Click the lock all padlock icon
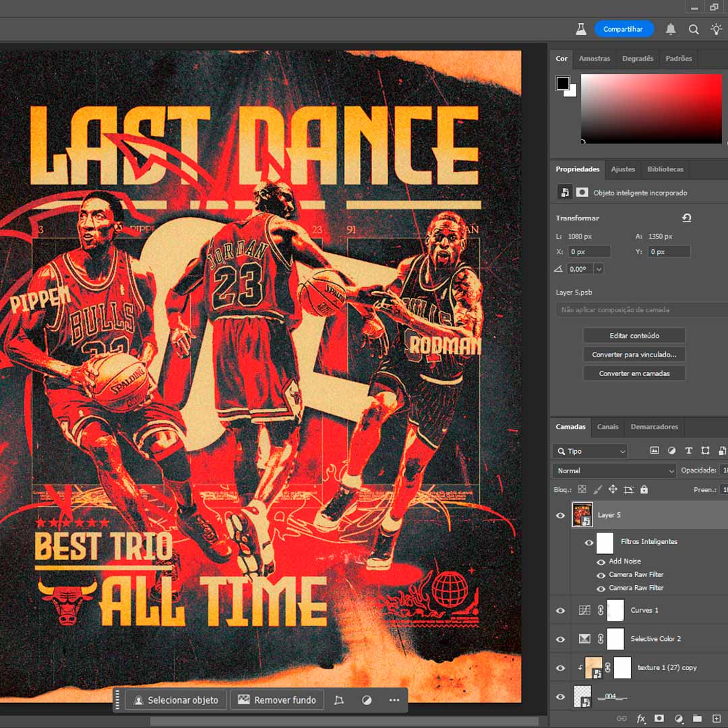 click(644, 489)
